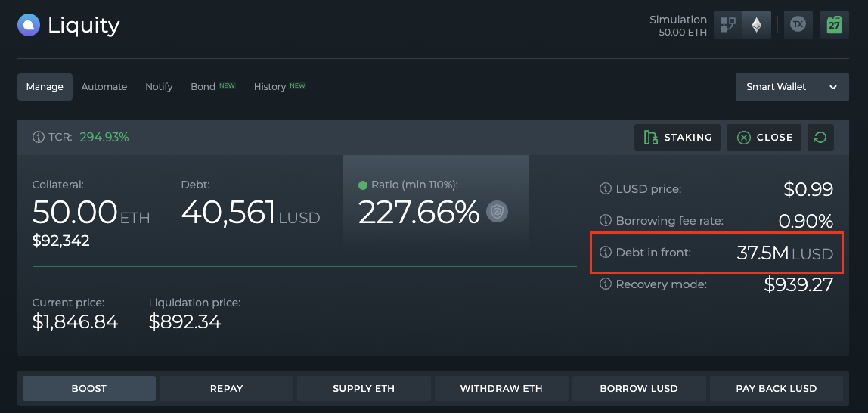Click the LUSD price value $0.99

click(x=808, y=189)
